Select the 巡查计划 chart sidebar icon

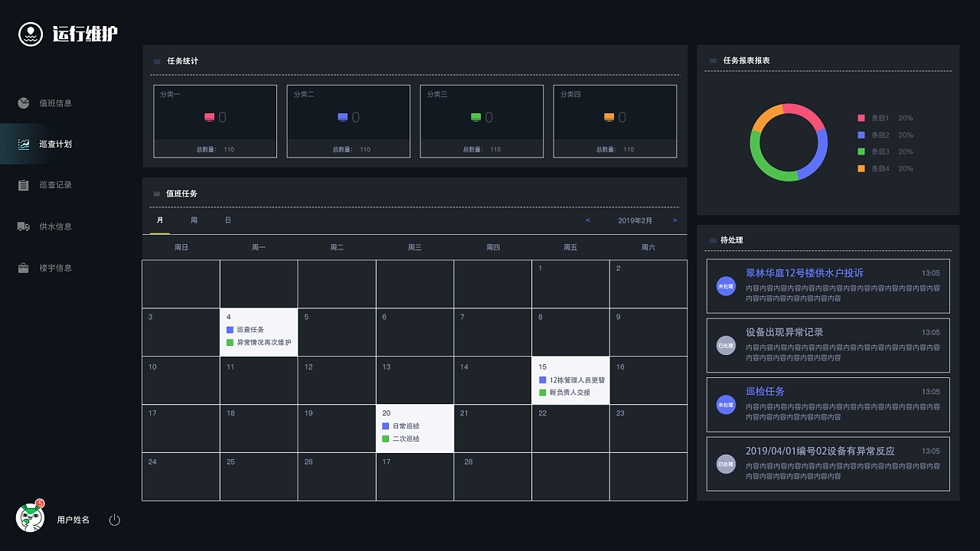point(24,144)
